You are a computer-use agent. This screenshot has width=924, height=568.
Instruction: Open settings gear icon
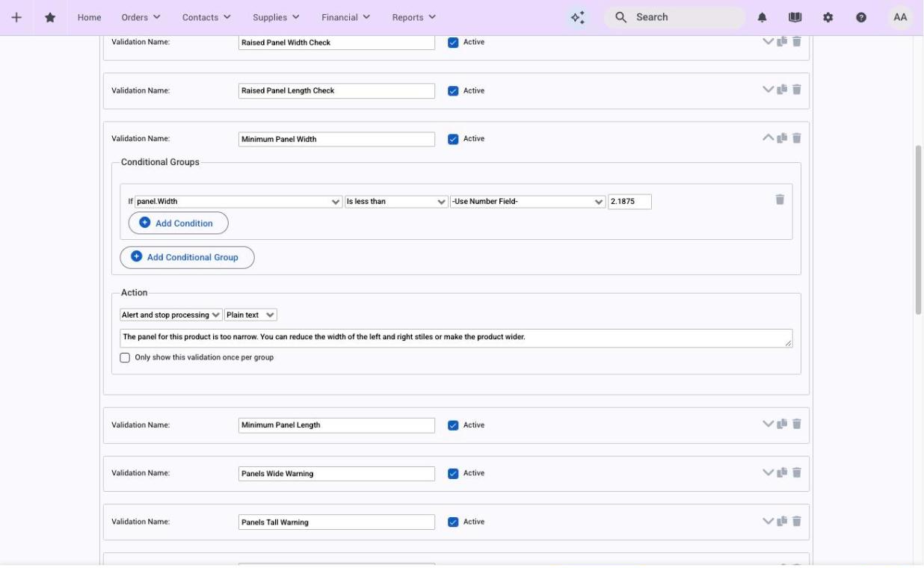click(828, 17)
